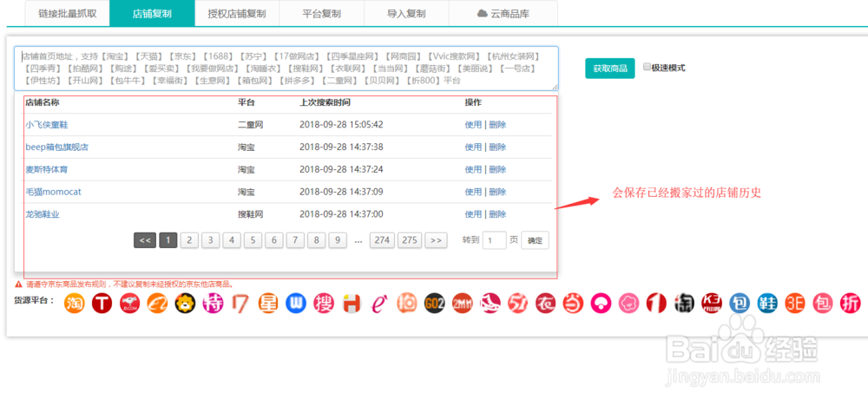Image resolution: width=868 pixels, height=406 pixels.
Task: Select the red 2MM platform icon
Action: click(463, 303)
